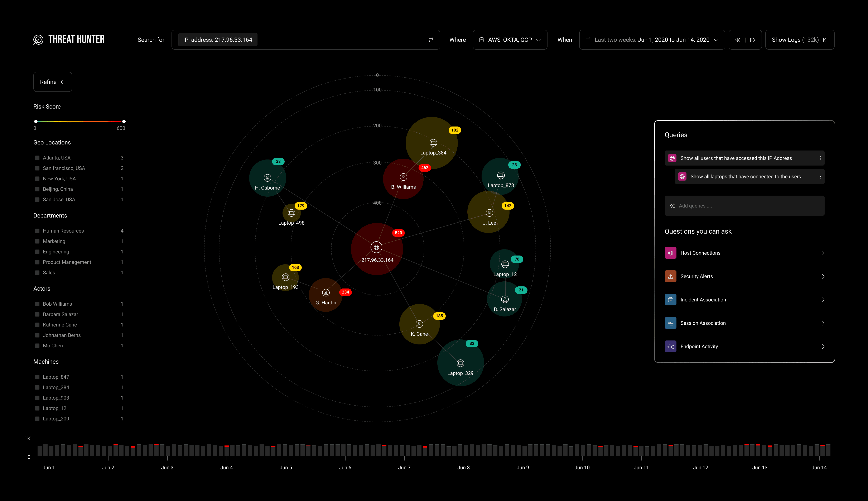This screenshot has height=501, width=868.
Task: Check the San francisco, USA filter
Action: 37,168
